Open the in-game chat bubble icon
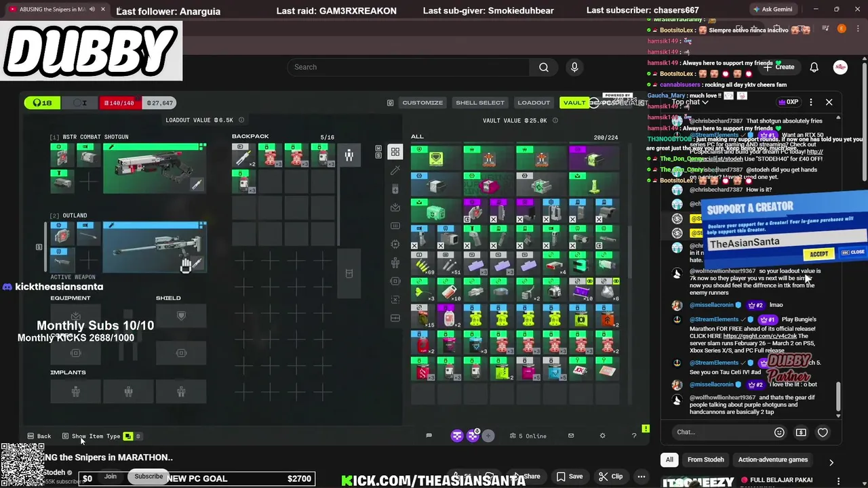The width and height of the screenshot is (868, 488). click(x=429, y=436)
